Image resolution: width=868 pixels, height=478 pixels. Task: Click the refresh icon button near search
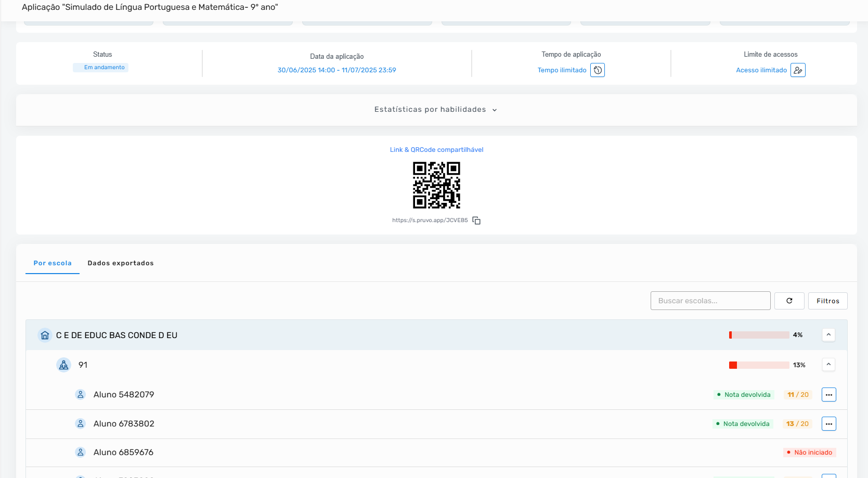coord(789,301)
